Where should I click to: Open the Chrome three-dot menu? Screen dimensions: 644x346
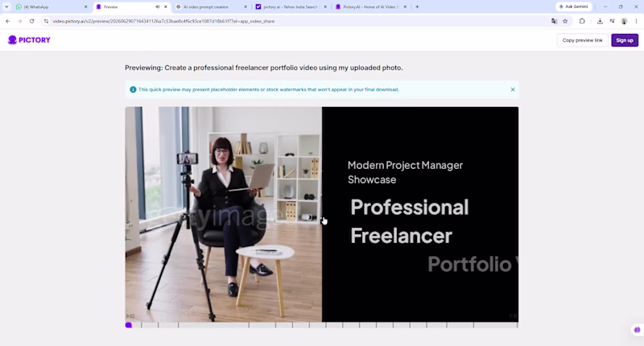(636, 21)
